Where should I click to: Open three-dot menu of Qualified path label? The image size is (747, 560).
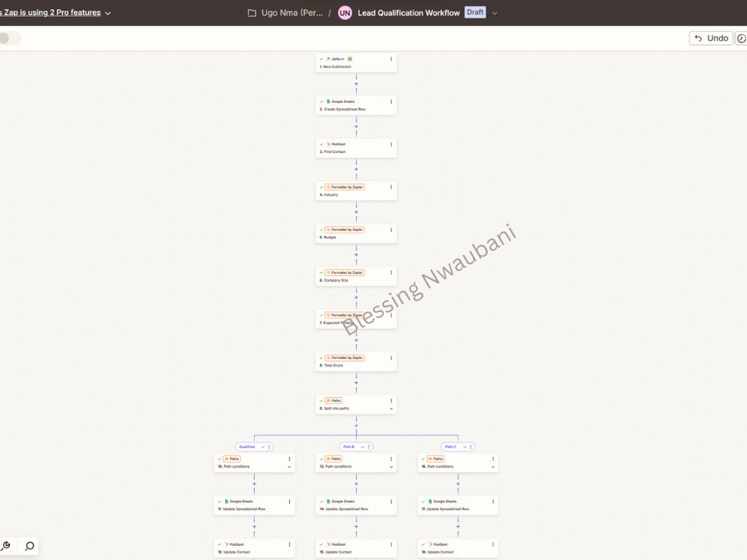tap(269, 447)
